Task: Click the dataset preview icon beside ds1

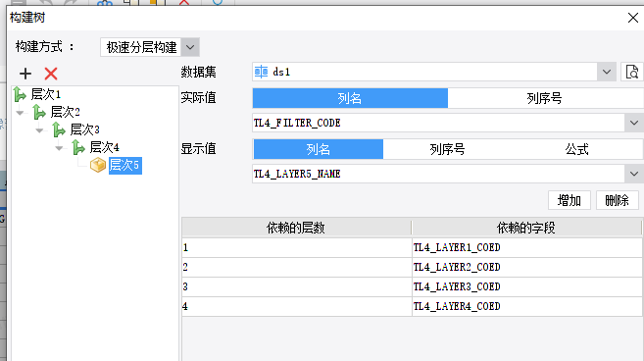Action: (x=631, y=72)
